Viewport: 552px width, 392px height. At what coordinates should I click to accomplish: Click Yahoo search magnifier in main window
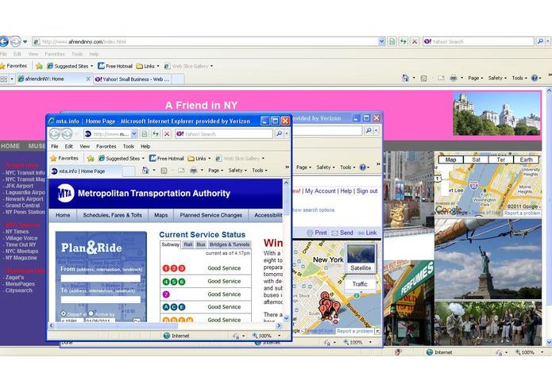540,41
